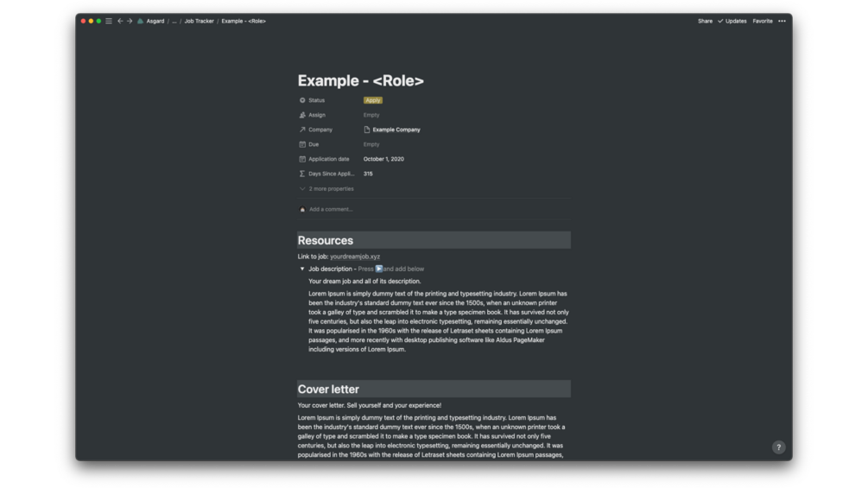Click the Example Company page icon
The image size is (868, 488).
(x=367, y=130)
